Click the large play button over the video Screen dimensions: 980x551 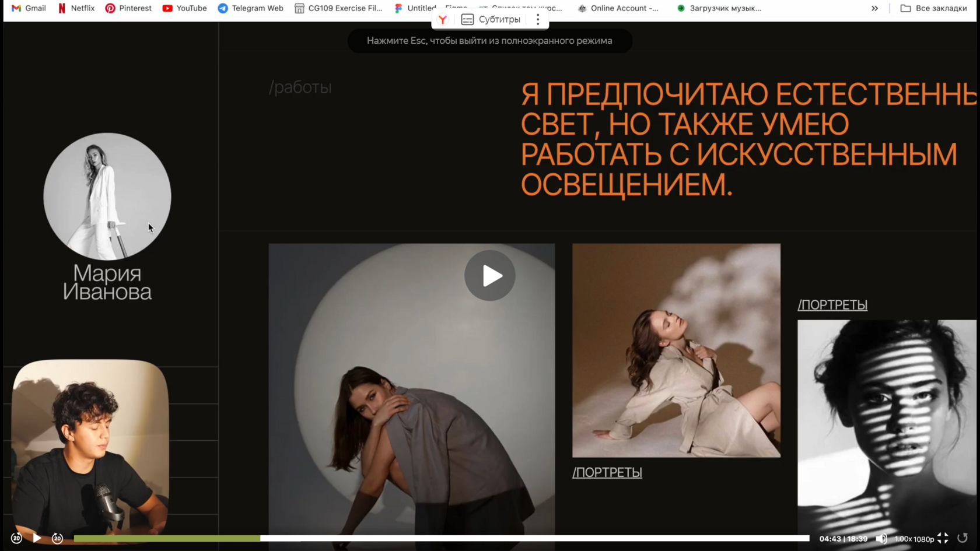490,276
